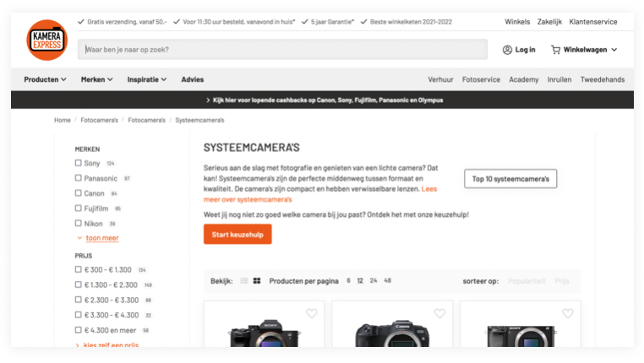Show 48 products per page
Viewport: 644px width, 363px height.
tap(387, 280)
